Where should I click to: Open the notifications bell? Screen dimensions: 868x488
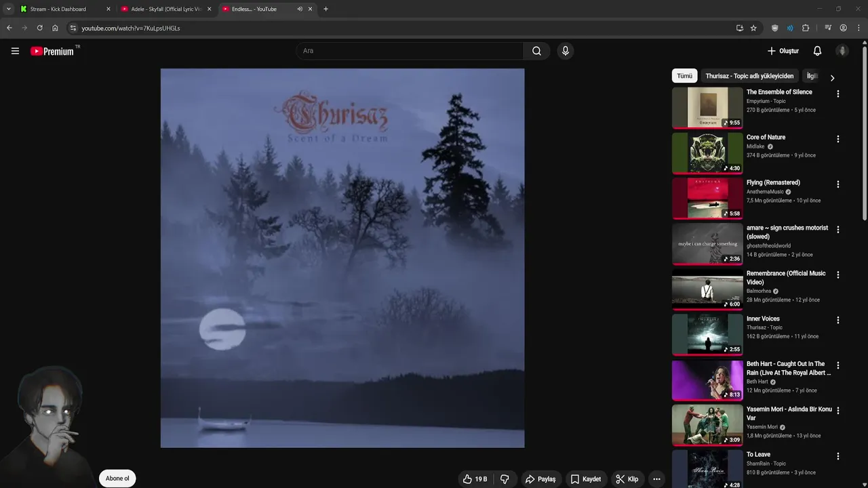click(817, 51)
